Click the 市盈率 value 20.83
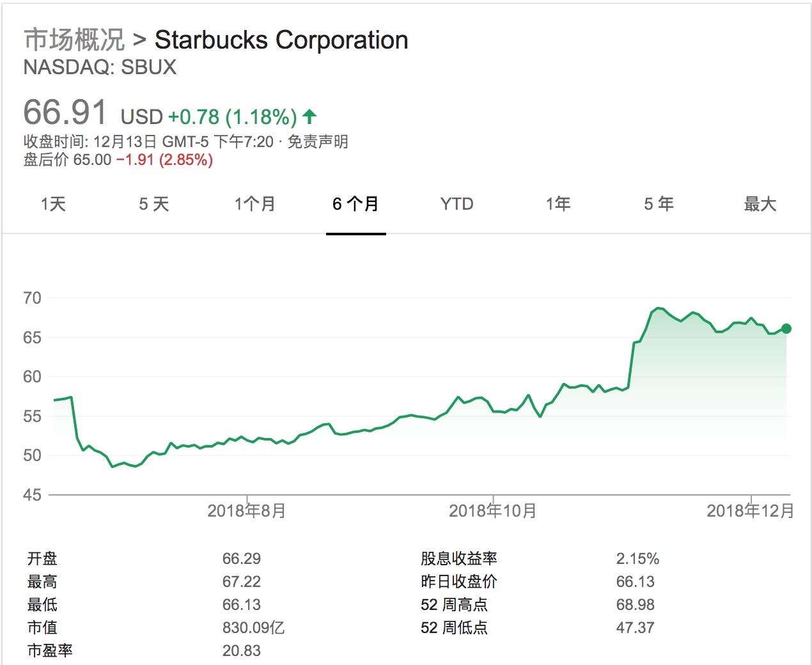 (242, 651)
